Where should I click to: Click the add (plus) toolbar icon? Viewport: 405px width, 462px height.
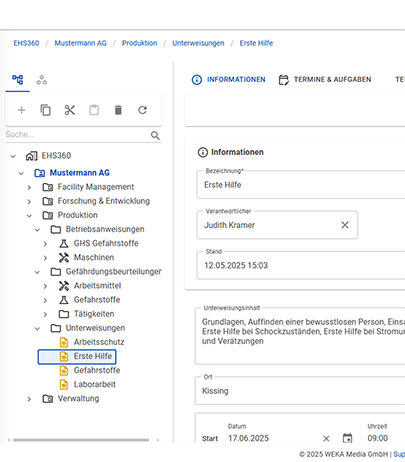coord(21,110)
